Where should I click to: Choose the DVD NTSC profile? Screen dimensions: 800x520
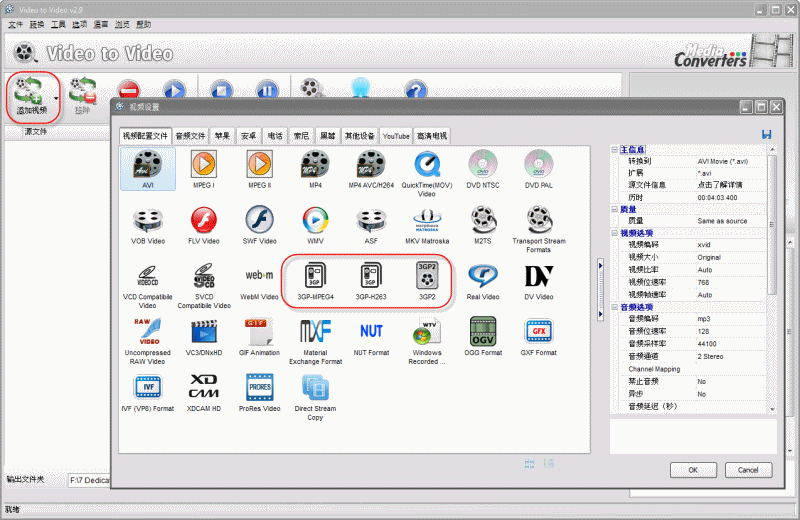click(x=483, y=169)
